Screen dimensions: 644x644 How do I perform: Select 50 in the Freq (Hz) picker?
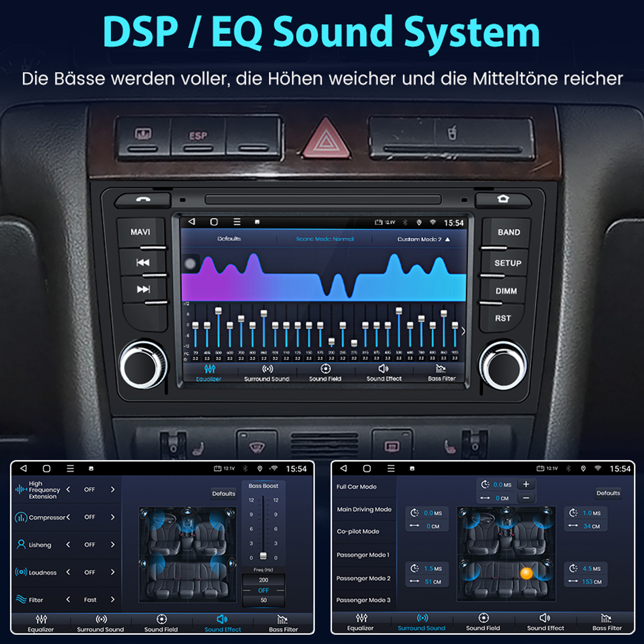[264, 600]
